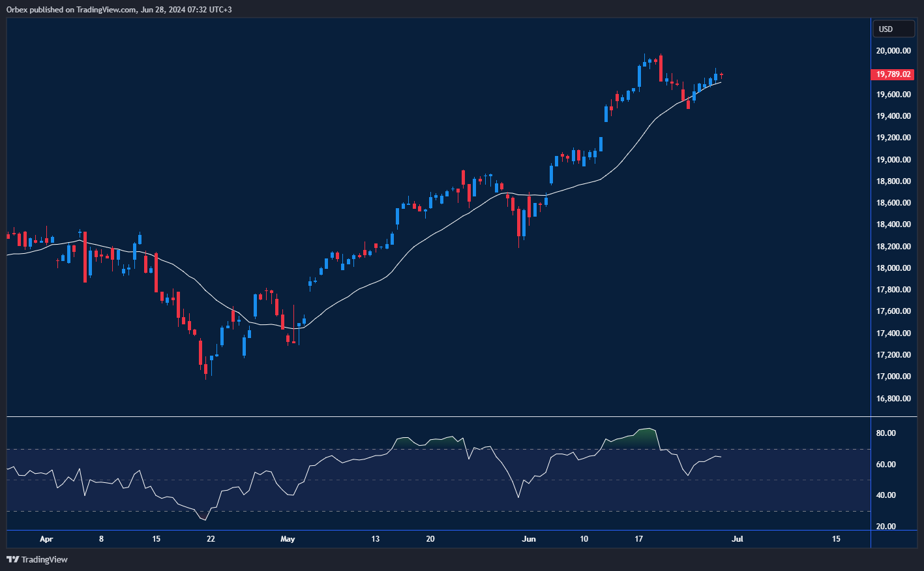
Task: Select the red current price label 19,789.02
Action: pos(892,74)
